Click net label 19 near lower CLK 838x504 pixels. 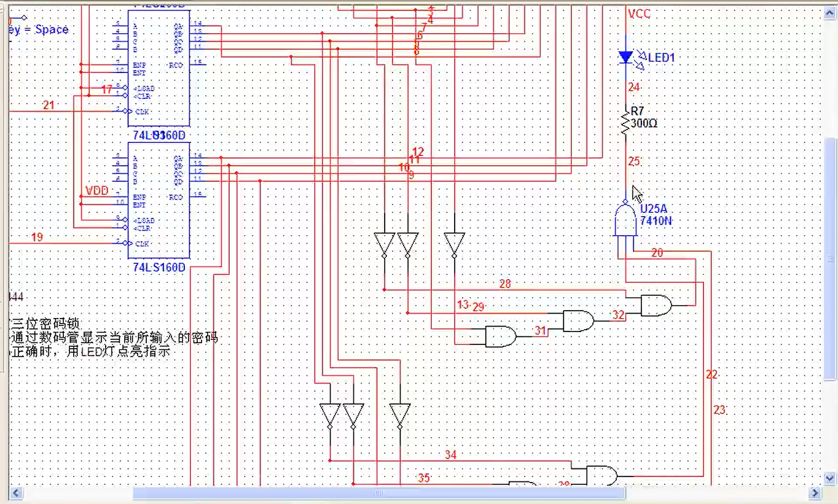pyautogui.click(x=37, y=237)
